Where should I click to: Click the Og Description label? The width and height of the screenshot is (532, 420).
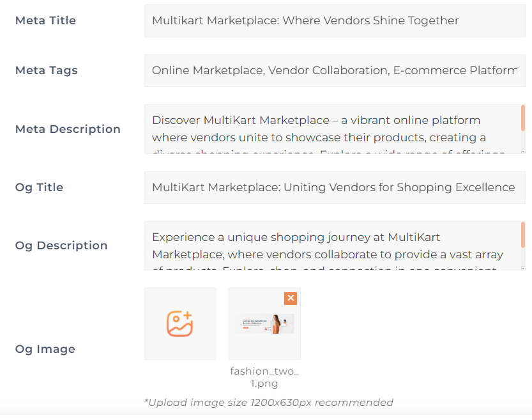coord(61,245)
